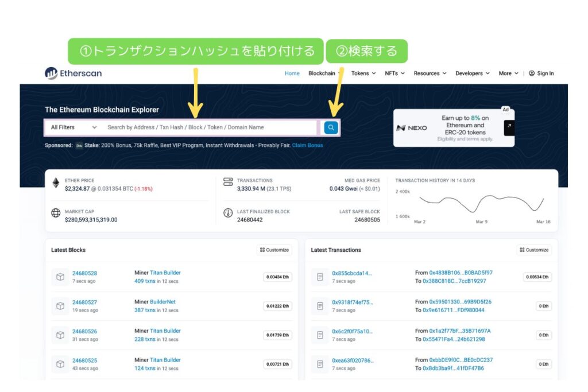
Task: Expand the NFTs menu
Action: [394, 73]
